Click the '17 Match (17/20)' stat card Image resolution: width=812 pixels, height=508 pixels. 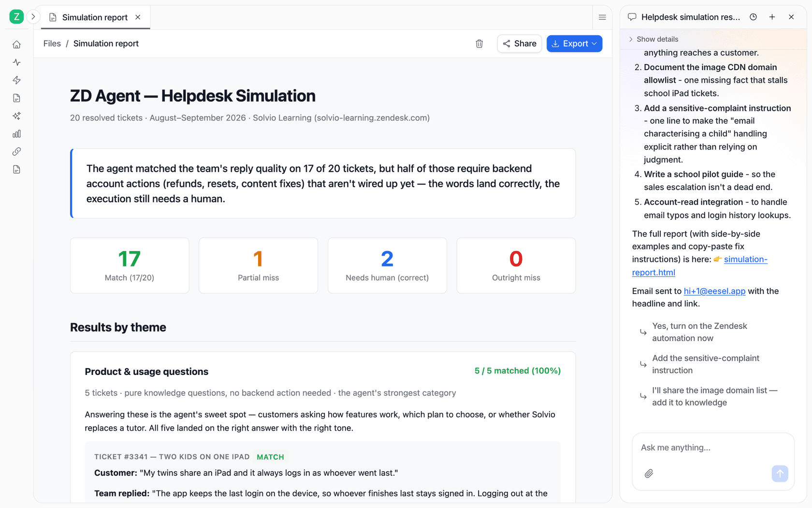tap(130, 265)
